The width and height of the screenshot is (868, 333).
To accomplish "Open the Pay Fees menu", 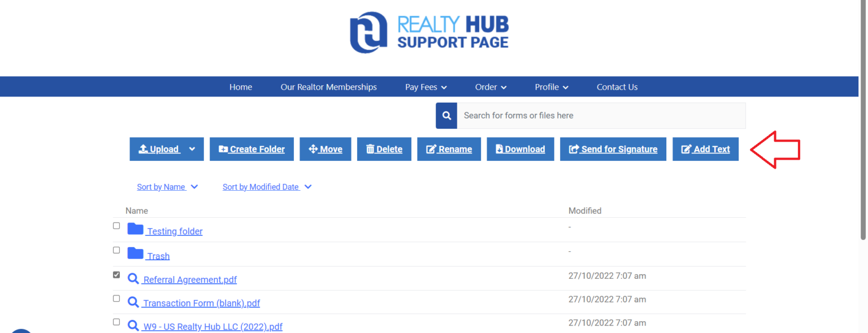I will (x=426, y=87).
